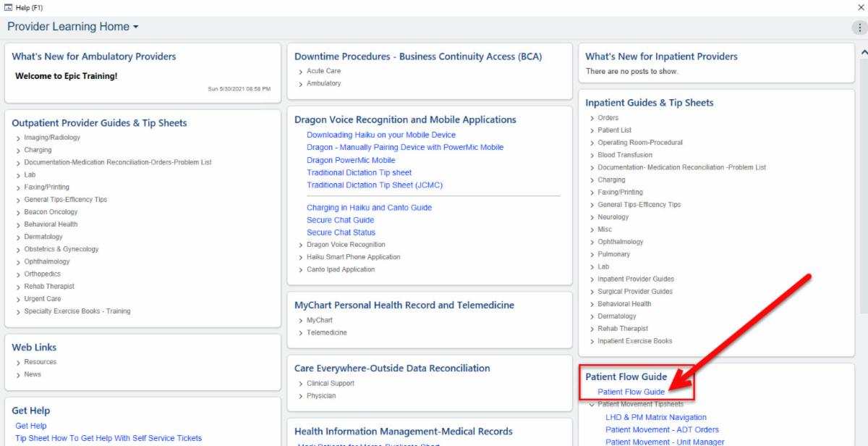Image resolution: width=868 pixels, height=446 pixels.
Task: Open Charging in Haiku and Canto Guide
Action: point(369,208)
